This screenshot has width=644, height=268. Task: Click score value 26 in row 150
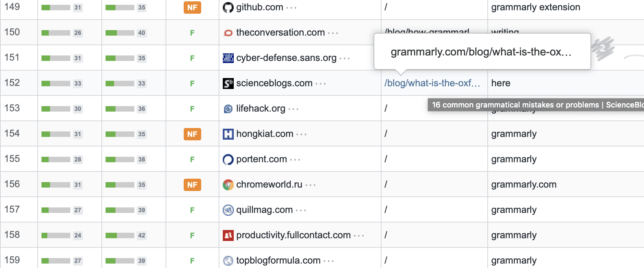point(78,33)
